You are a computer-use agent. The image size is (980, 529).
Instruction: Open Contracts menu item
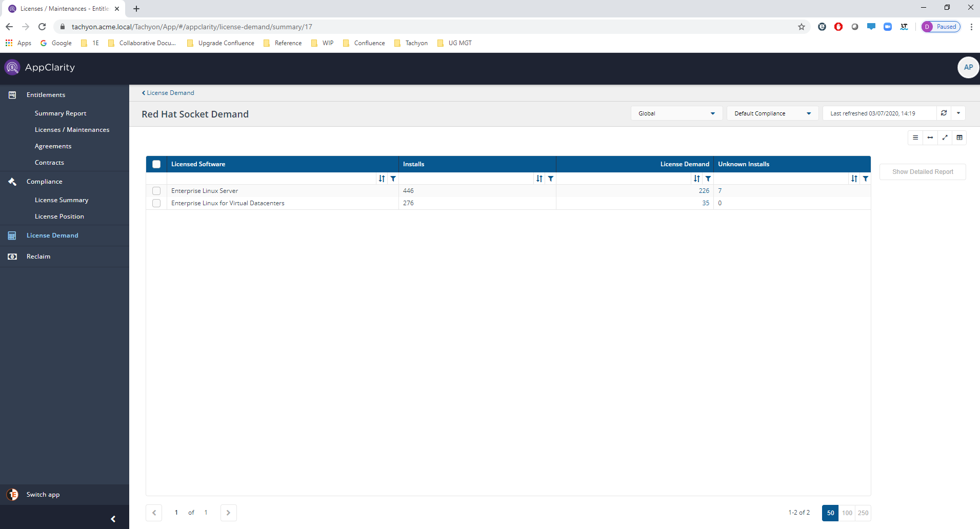[x=49, y=163]
